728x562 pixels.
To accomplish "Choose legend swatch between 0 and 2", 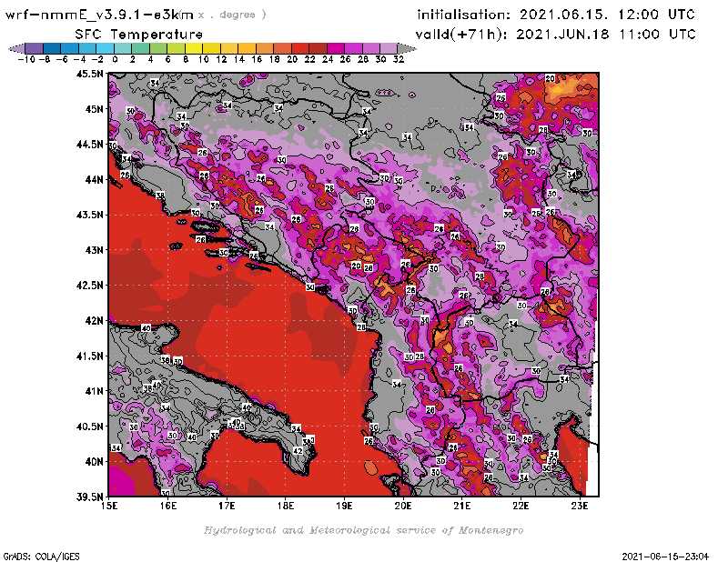I will [123, 48].
